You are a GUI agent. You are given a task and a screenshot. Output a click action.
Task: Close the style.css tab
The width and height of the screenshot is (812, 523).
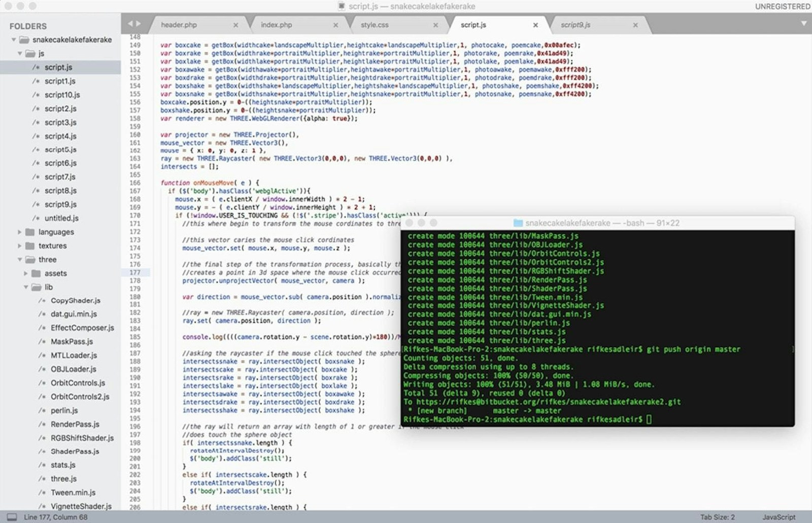click(x=435, y=25)
